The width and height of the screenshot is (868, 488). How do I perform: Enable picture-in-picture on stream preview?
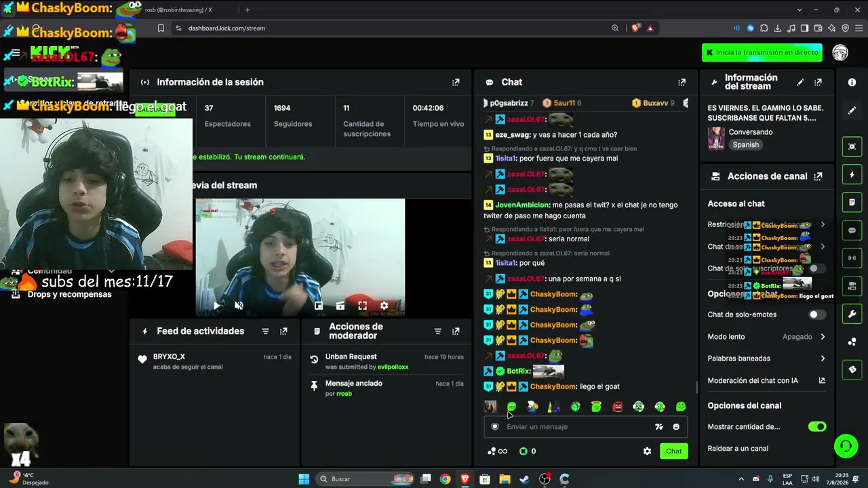319,306
